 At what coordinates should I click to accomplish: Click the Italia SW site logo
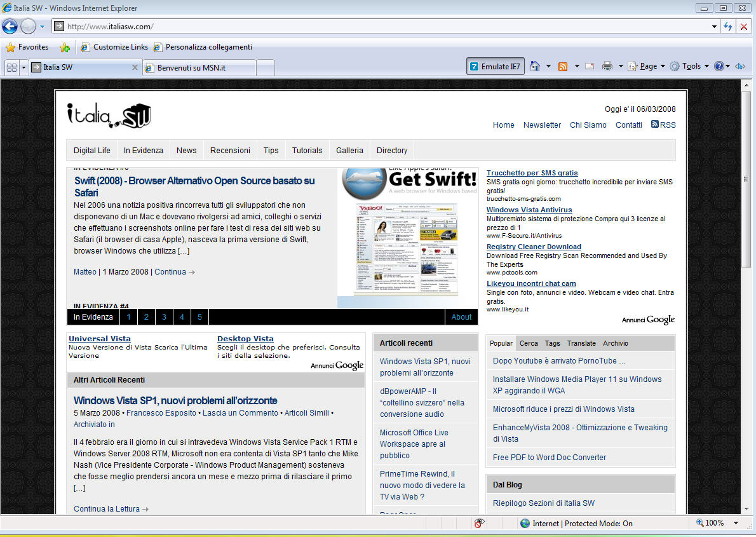109,116
